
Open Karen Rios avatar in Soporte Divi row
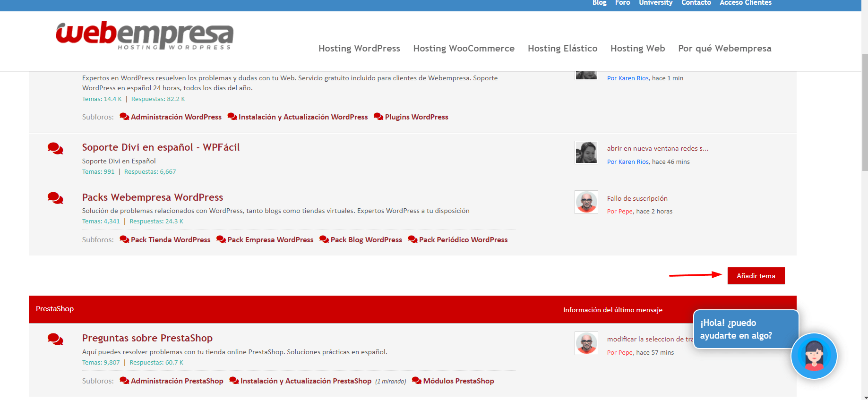click(x=586, y=153)
